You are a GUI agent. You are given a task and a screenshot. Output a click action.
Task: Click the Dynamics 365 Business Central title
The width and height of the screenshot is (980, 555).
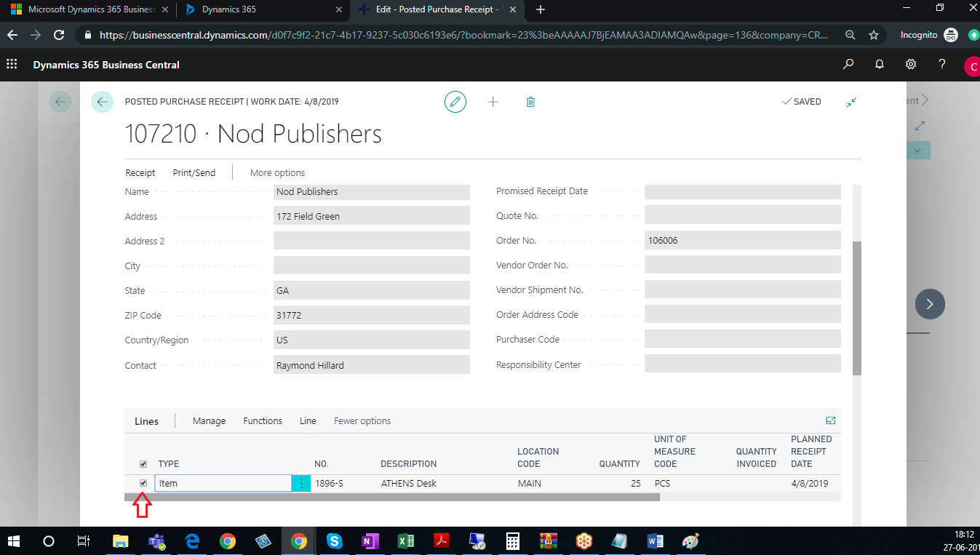[x=106, y=65]
